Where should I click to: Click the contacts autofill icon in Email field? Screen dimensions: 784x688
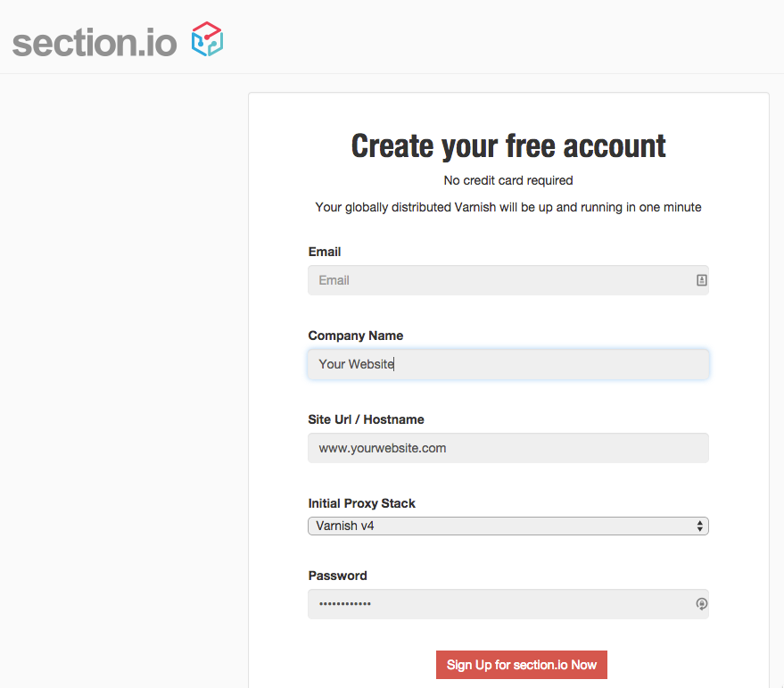701,280
